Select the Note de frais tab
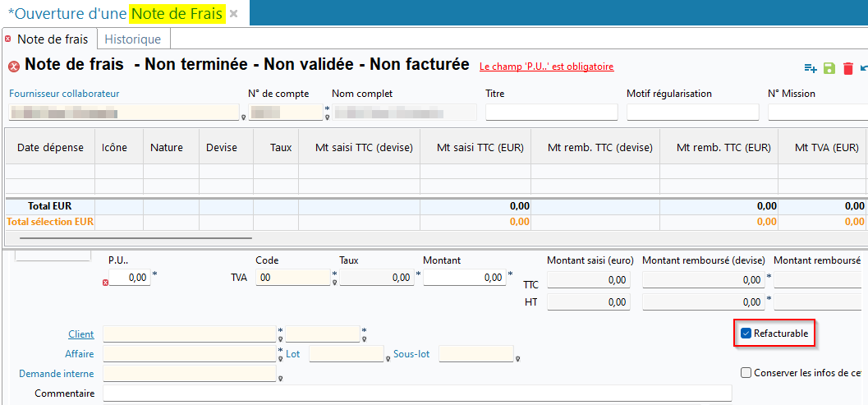This screenshot has height=405, width=868. click(52, 39)
